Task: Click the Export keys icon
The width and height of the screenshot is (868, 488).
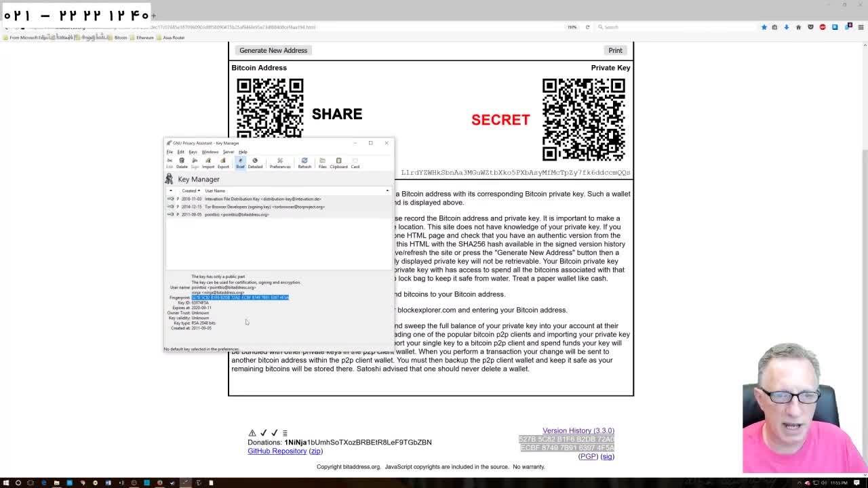Action: pyautogui.click(x=223, y=163)
